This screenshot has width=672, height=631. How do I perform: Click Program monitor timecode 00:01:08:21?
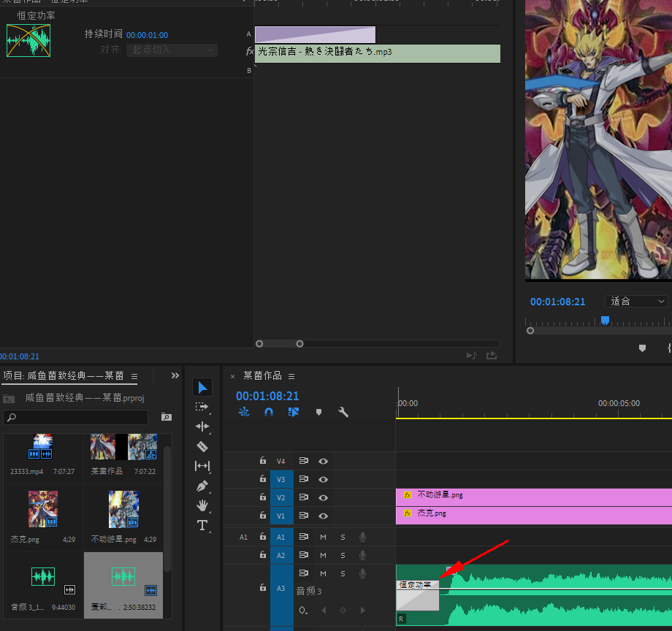557,302
